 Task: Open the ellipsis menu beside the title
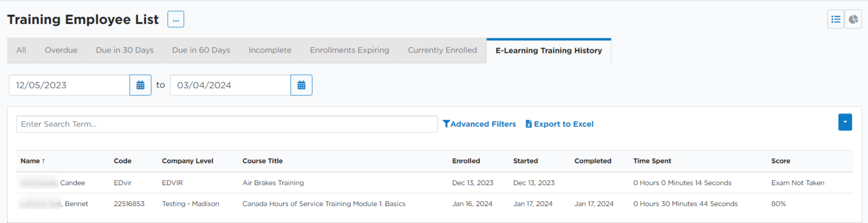pos(176,19)
